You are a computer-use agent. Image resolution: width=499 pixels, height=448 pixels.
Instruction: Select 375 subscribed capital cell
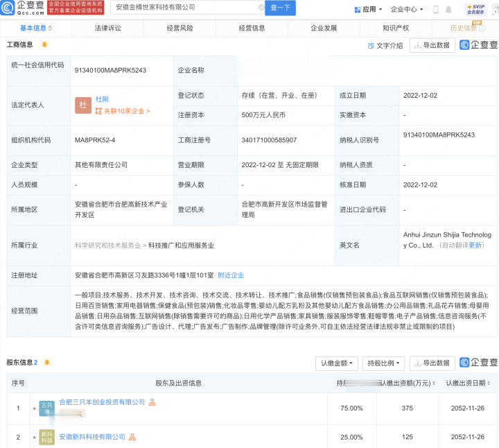click(x=407, y=408)
